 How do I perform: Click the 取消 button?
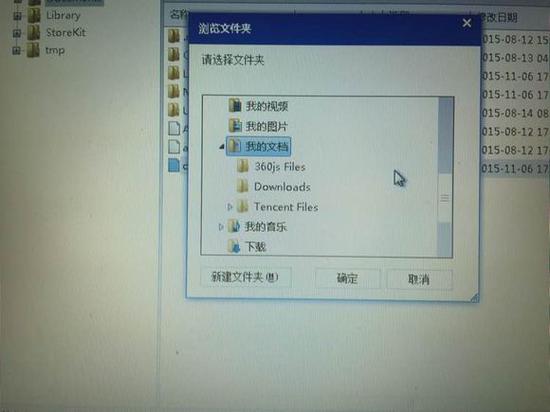419,279
